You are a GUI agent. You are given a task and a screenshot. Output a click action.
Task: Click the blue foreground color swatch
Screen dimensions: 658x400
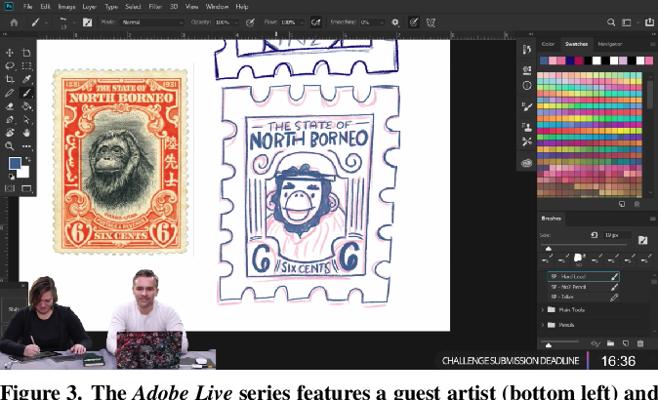[x=15, y=163]
